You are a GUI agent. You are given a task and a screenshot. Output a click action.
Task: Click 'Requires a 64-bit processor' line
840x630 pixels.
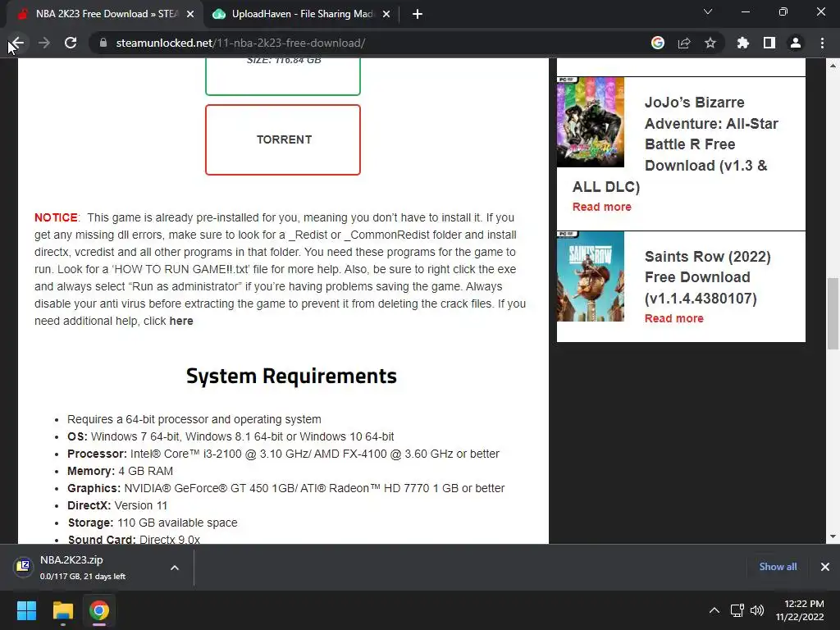(194, 419)
